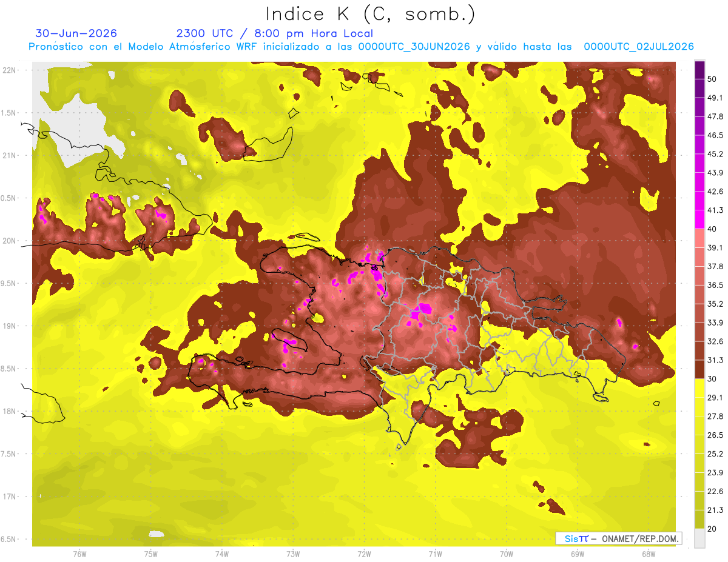The height and width of the screenshot is (562, 728).
Task: Click the colorbar label '36.5'
Action: click(x=715, y=285)
